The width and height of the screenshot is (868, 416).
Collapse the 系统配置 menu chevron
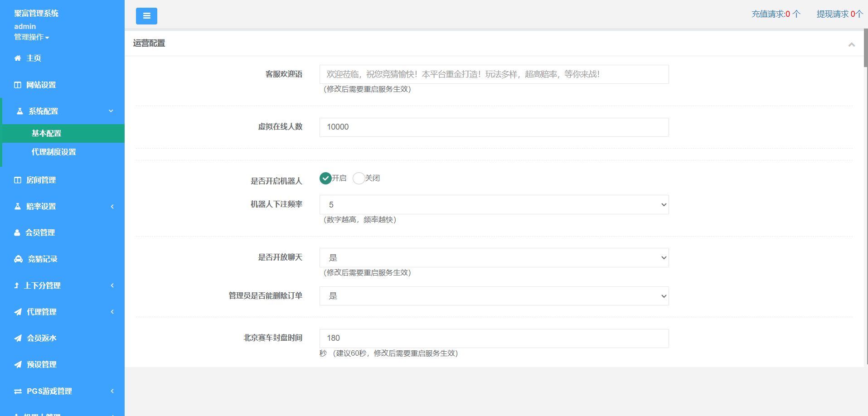111,111
